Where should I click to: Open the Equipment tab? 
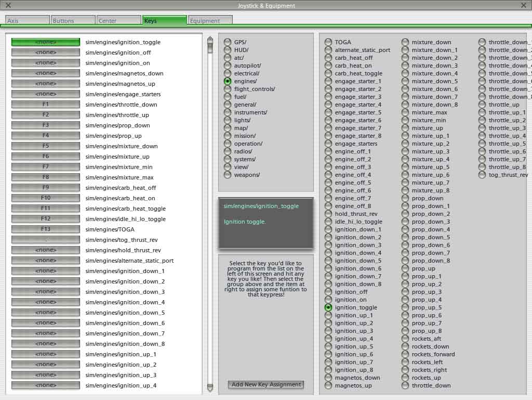(x=210, y=21)
